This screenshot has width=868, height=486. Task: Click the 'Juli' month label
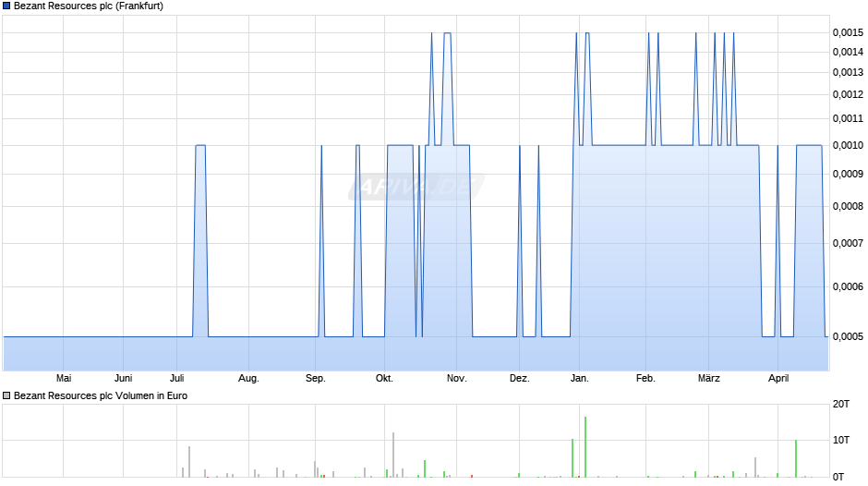tap(177, 378)
